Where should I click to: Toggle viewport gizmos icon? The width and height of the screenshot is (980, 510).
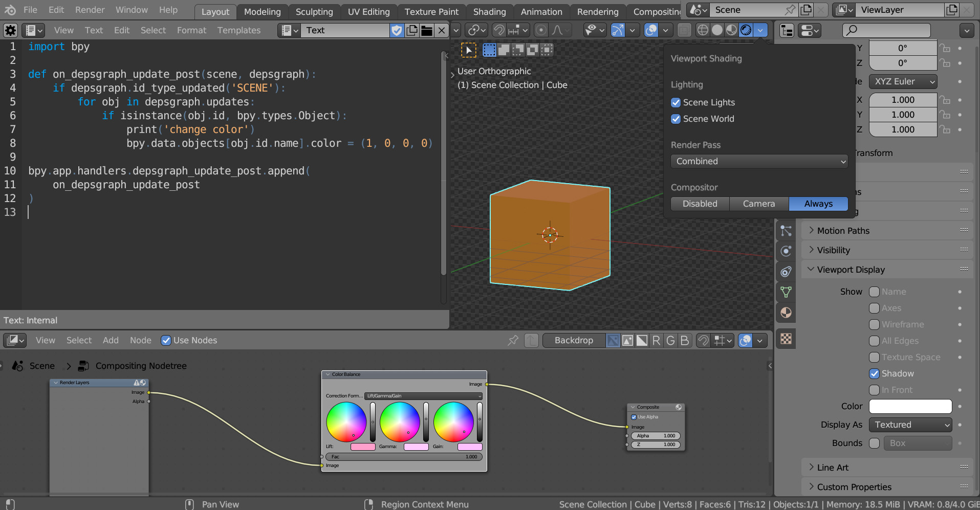618,31
